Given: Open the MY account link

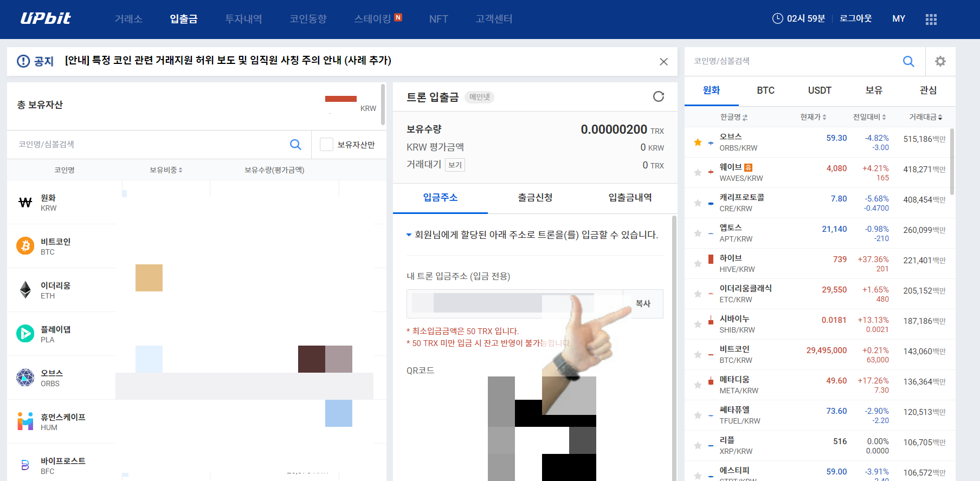Looking at the screenshot, I should click(x=899, y=18).
